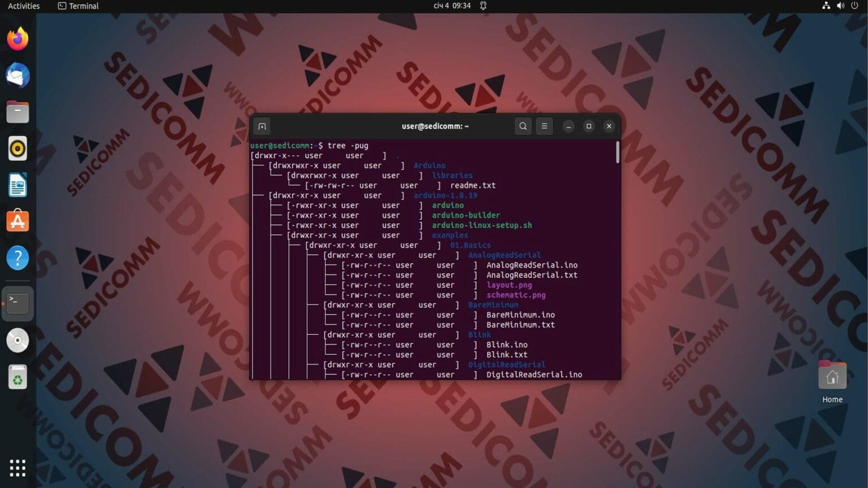The image size is (868, 488).
Task: Click the network status icon
Action: (826, 6)
